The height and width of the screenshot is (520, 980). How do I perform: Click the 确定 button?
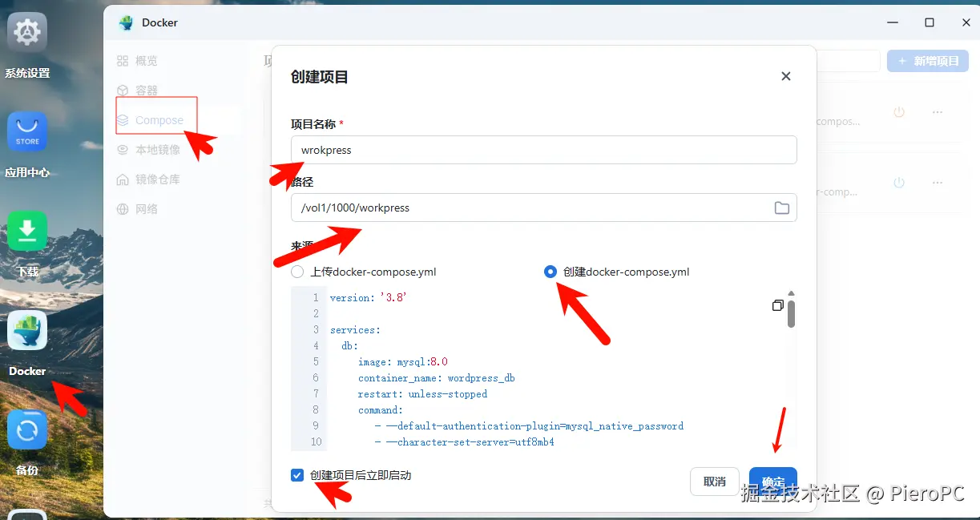773,482
